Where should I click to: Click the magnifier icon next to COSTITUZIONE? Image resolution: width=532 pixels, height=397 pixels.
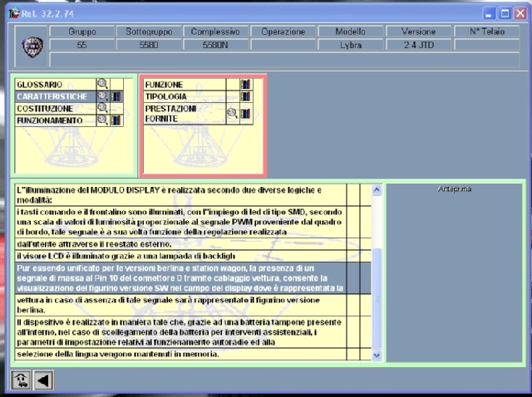click(x=102, y=108)
